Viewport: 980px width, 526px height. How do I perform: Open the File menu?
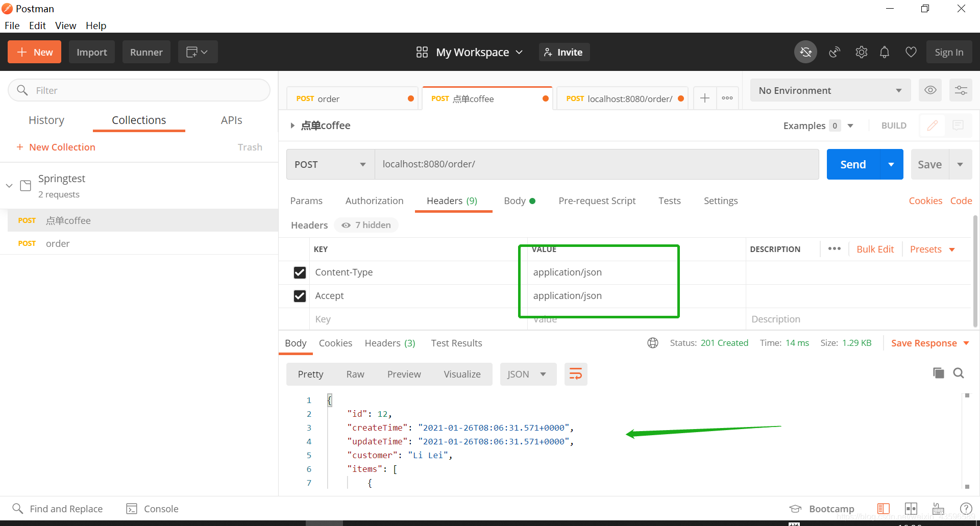(12, 26)
